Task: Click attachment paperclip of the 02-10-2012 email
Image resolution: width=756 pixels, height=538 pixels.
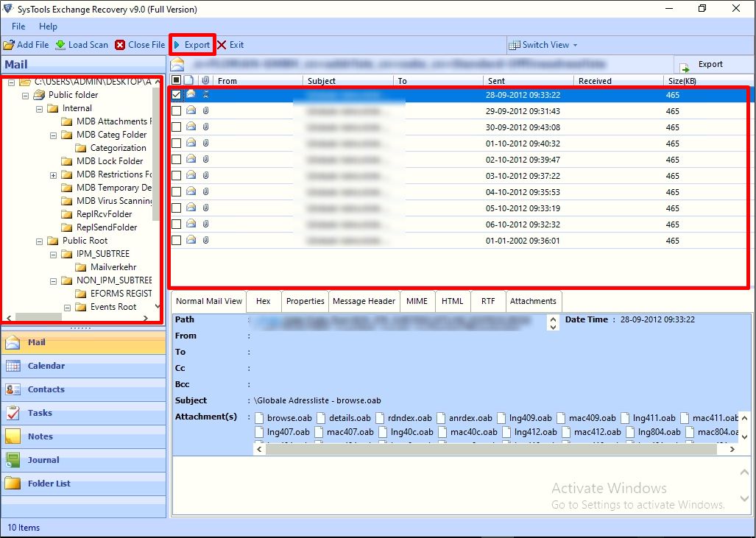Action: click(206, 159)
